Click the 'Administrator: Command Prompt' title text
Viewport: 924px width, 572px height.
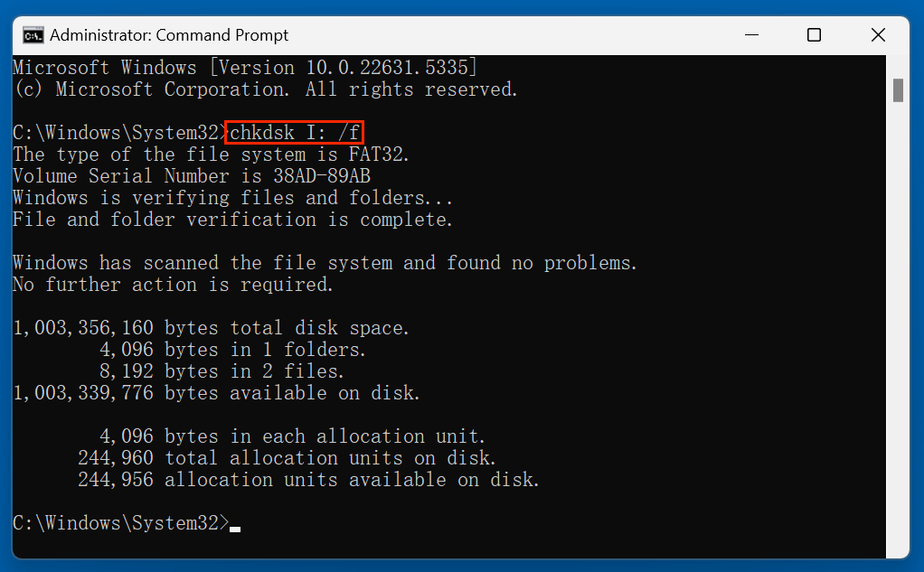tap(172, 34)
